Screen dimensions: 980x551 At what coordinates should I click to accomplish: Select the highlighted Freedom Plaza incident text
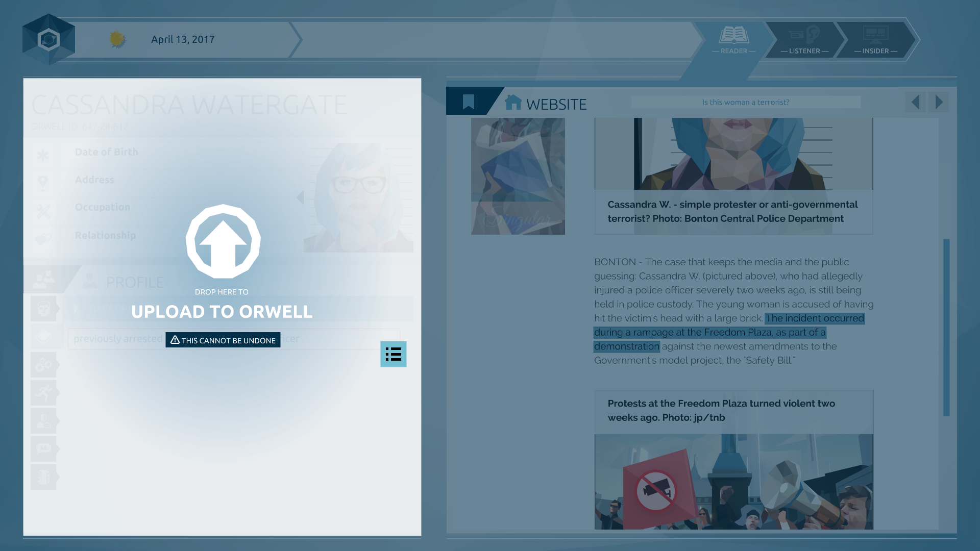click(709, 332)
